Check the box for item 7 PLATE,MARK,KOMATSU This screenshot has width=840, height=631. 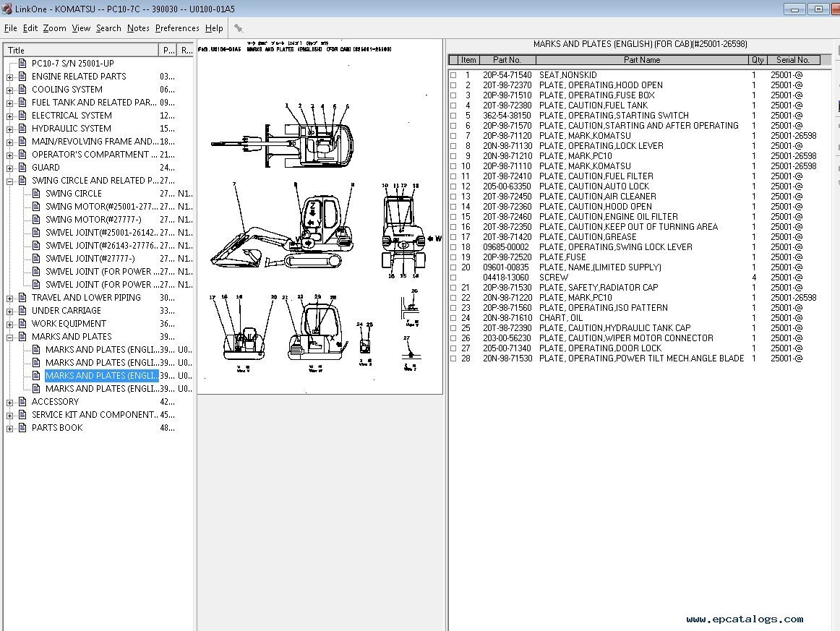[453, 136]
